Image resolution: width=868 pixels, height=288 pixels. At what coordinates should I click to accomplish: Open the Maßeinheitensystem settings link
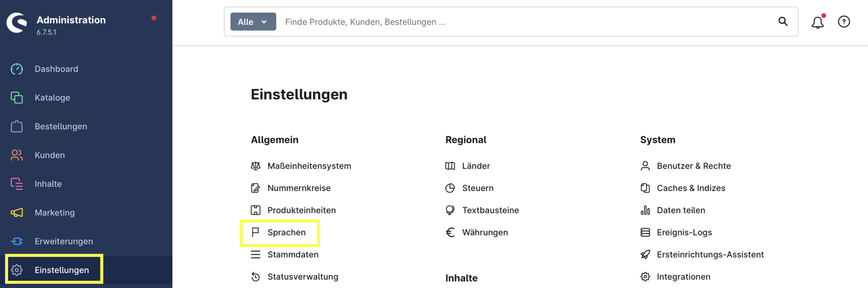tap(309, 166)
